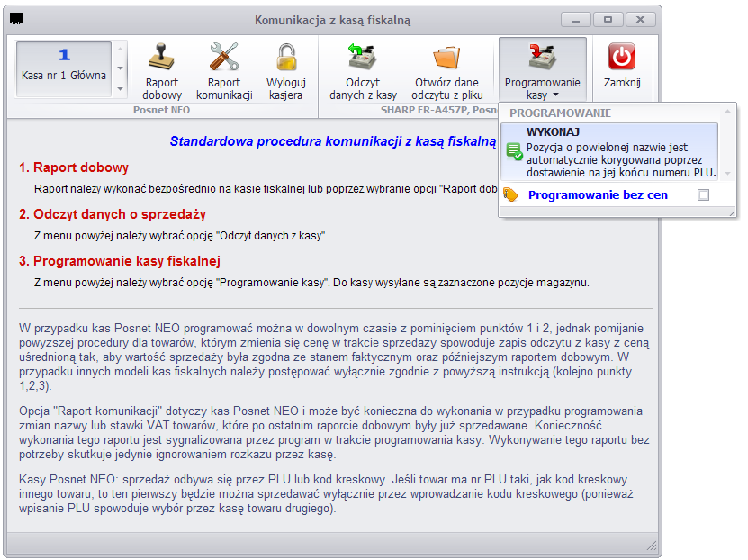
Task: Click the popup menu scroll-down arrow
Action: pos(727,174)
